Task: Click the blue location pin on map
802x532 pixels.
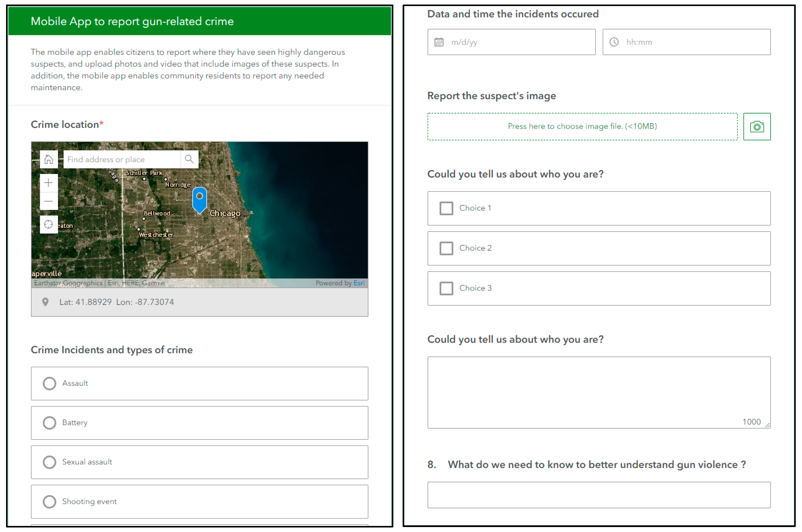Action: tap(200, 200)
